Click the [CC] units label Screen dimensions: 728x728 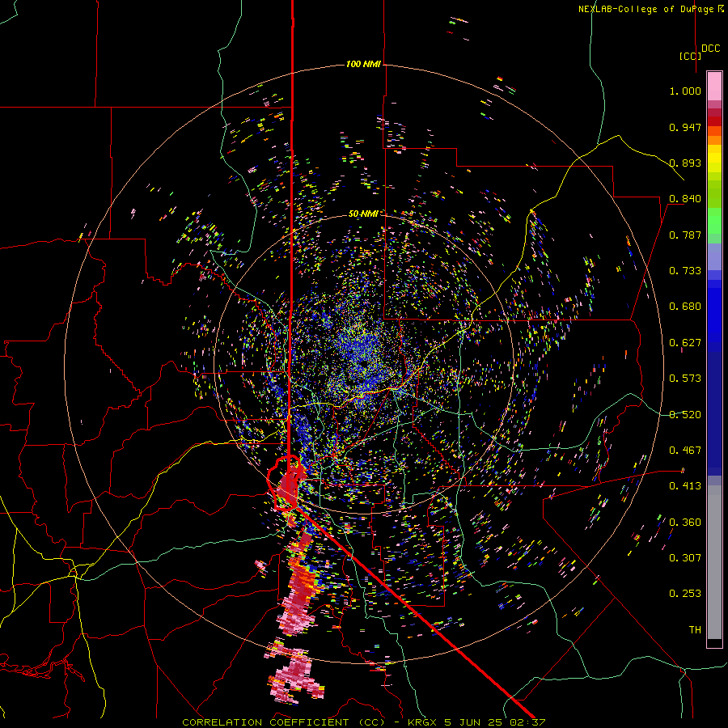690,56
